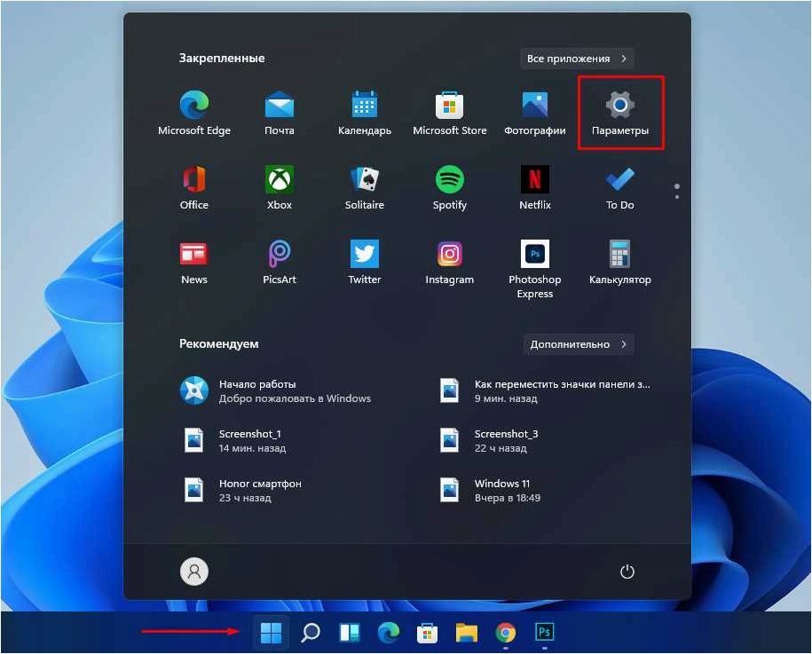The height and width of the screenshot is (654, 812).
Task: Click the power button icon
Action: point(627,571)
